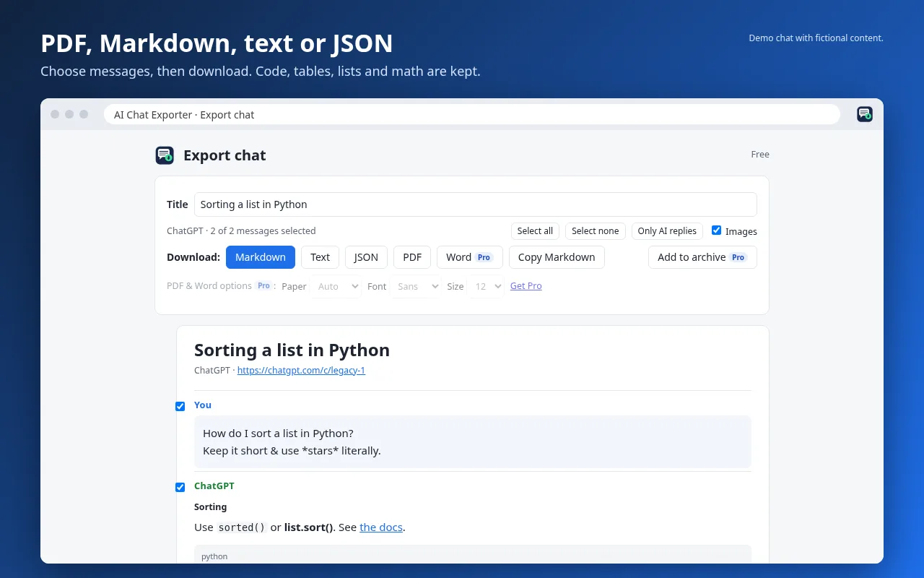924x578 pixels.
Task: Open the chatgpt.com/c/legacy-1 link
Action: point(301,371)
